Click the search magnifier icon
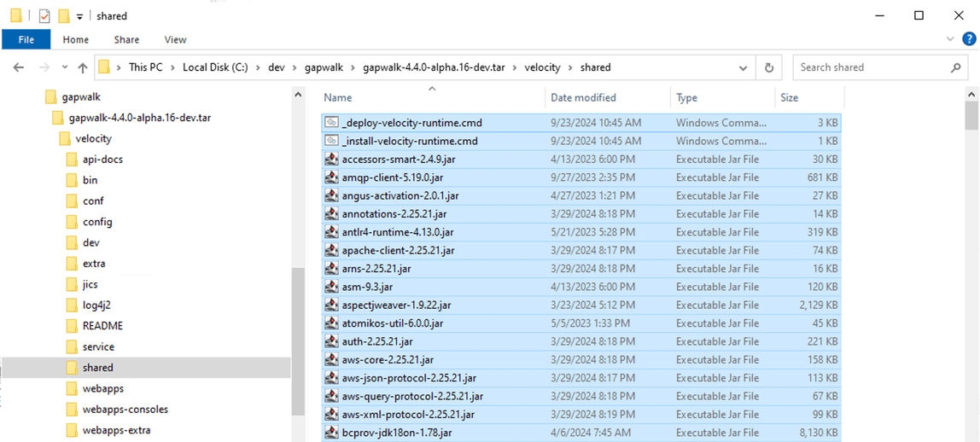The height and width of the screenshot is (442, 980). click(x=955, y=67)
